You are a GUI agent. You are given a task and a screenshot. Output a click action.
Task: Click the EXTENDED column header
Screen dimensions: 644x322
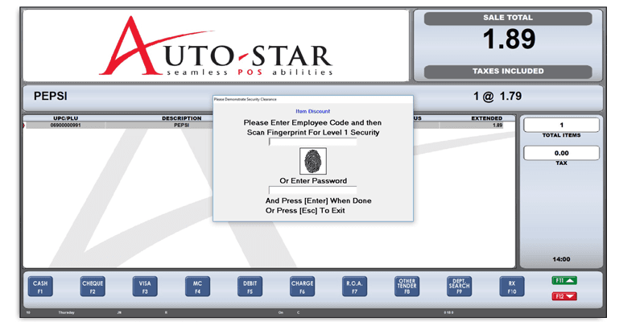tap(487, 118)
